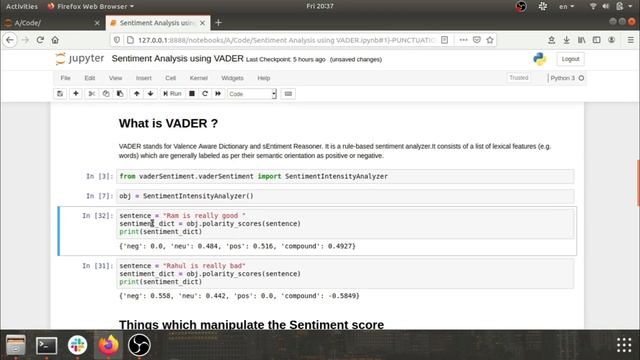Reload the current page
The width and height of the screenshot is (640, 360).
pyautogui.click(x=40, y=40)
